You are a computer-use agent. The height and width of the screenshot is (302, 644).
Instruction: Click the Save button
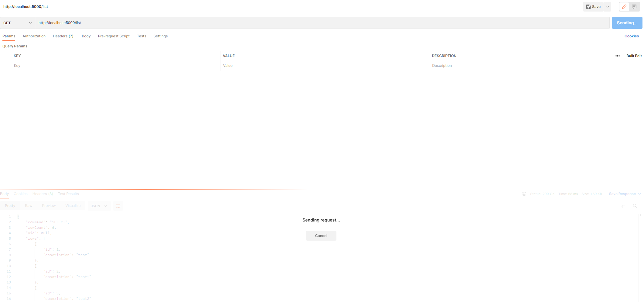(x=593, y=7)
